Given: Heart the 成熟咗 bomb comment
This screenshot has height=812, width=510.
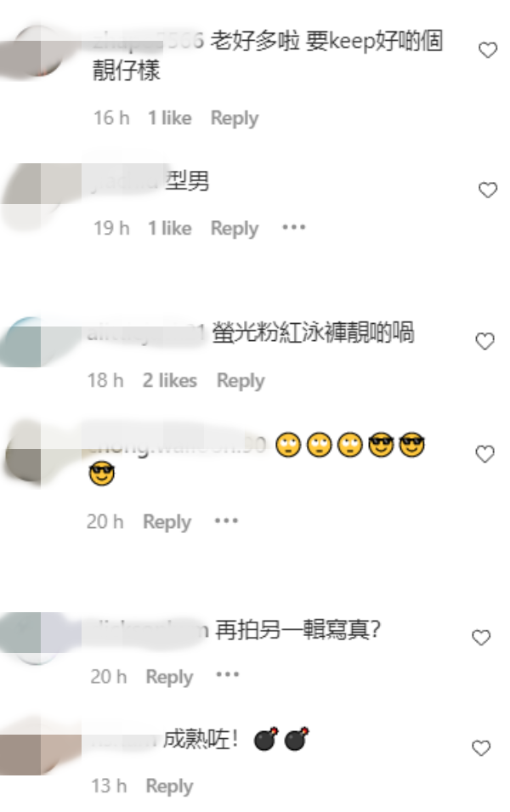Looking at the screenshot, I should click(x=481, y=747).
